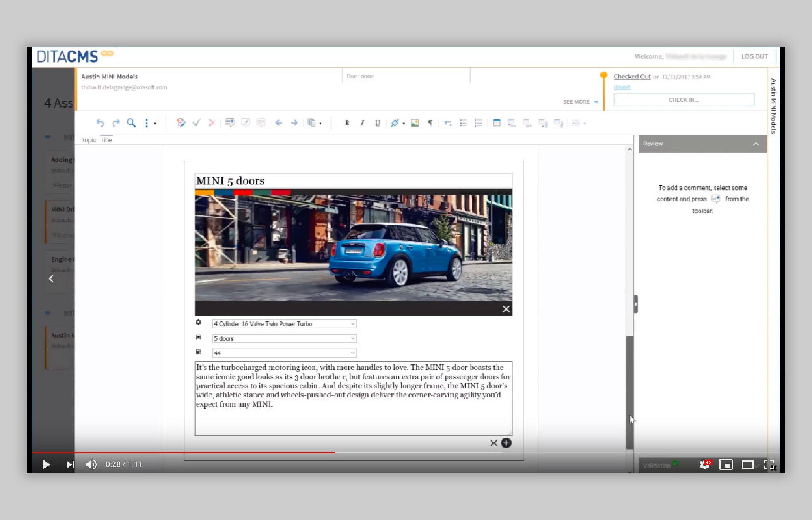The height and width of the screenshot is (520, 812).
Task: Toggle side panel with the splitter handle
Action: pyautogui.click(x=636, y=304)
